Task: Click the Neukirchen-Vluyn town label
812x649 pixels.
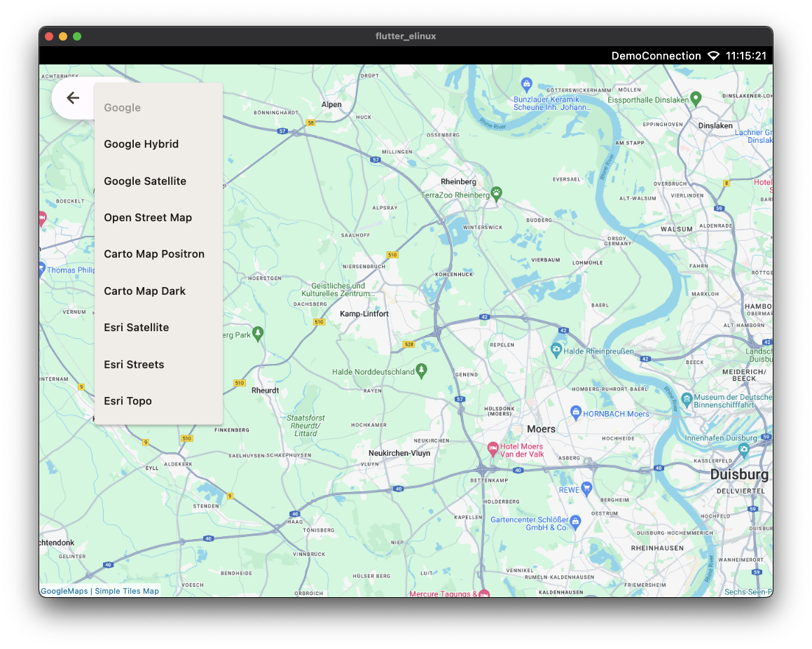Action: [399, 453]
